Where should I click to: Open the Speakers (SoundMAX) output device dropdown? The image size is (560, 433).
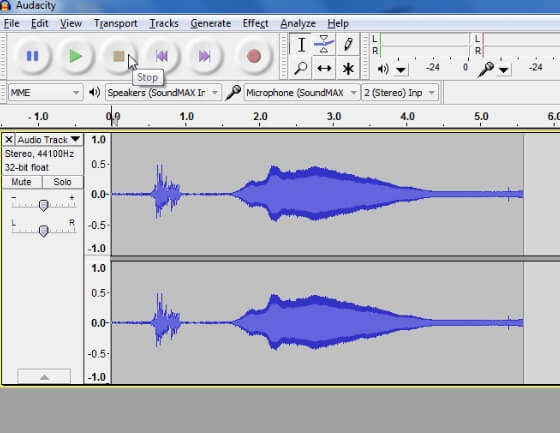163,93
